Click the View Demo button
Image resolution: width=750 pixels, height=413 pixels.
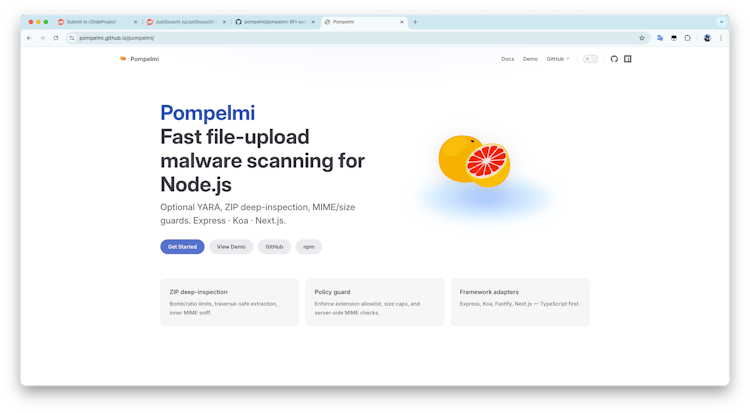tap(231, 246)
